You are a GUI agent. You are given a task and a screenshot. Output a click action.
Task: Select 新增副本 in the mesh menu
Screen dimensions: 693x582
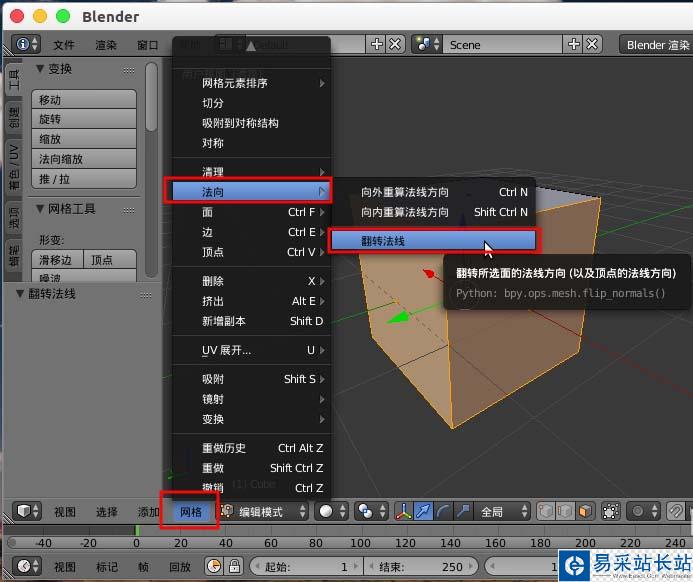pyautogui.click(x=251, y=321)
